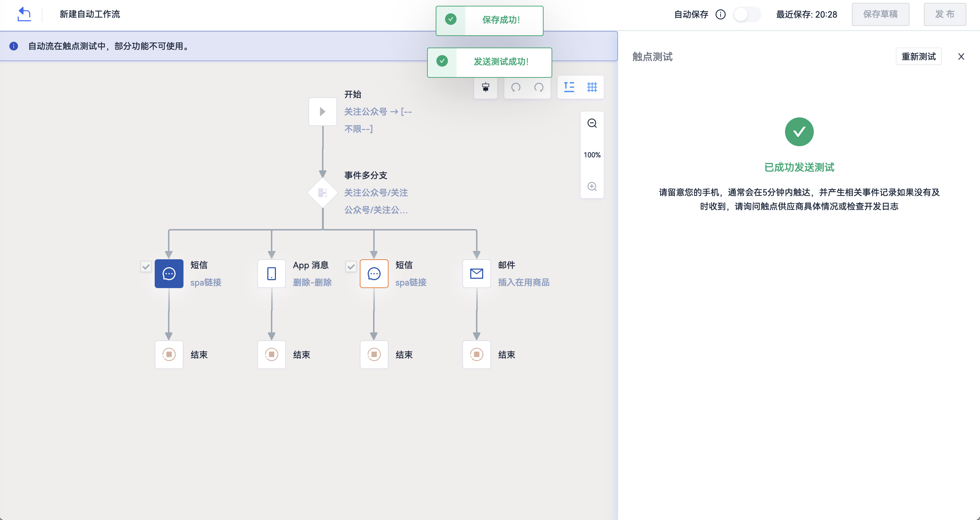Image resolution: width=980 pixels, height=520 pixels.
Task: Select the 结束 node under App 消息
Action: click(272, 354)
